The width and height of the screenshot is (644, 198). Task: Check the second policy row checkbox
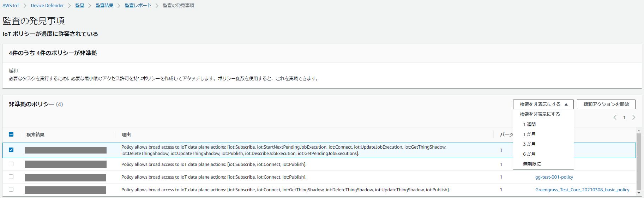click(x=11, y=164)
